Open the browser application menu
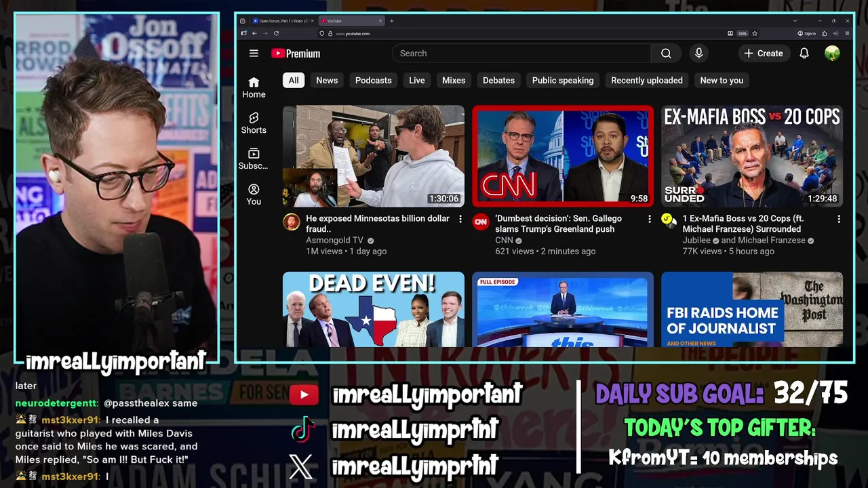 tap(847, 33)
